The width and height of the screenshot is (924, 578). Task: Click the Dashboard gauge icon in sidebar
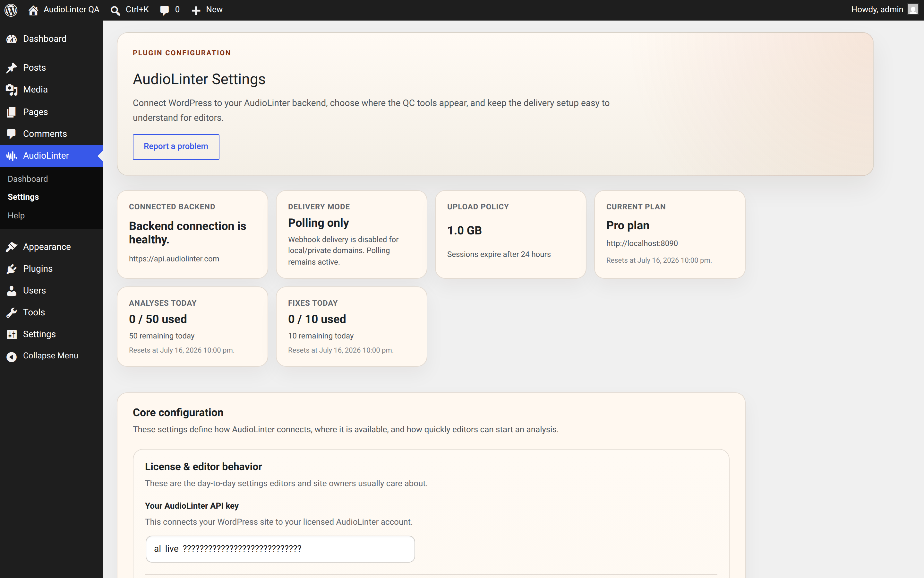(12, 39)
